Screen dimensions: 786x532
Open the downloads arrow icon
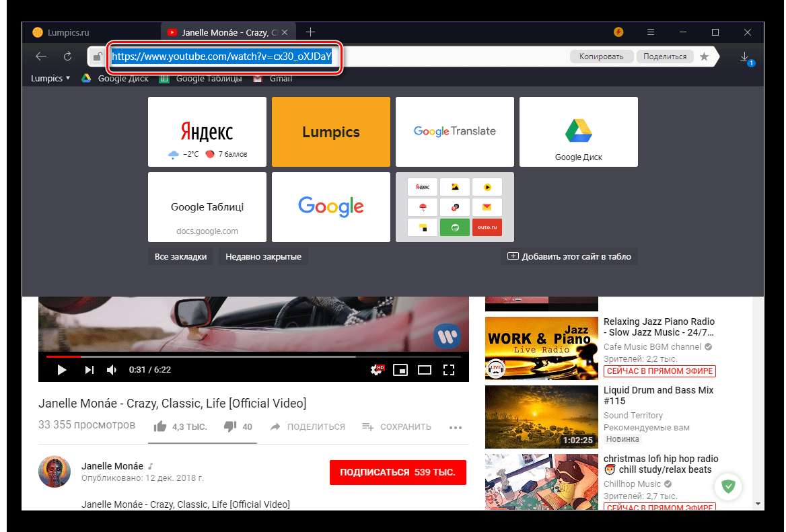[746, 58]
